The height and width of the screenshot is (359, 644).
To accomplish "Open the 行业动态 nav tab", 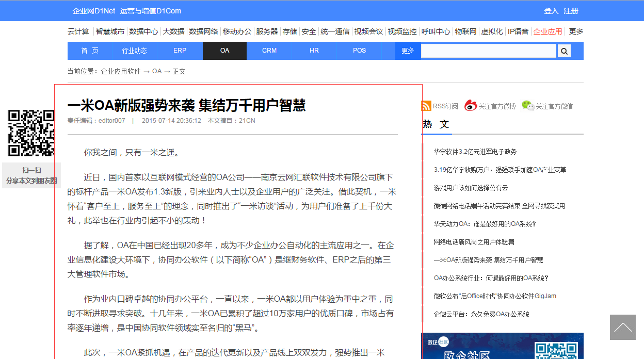I will tap(135, 51).
